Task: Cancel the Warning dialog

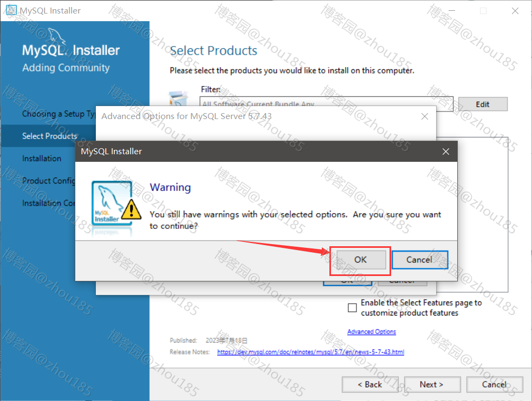Action: click(420, 260)
